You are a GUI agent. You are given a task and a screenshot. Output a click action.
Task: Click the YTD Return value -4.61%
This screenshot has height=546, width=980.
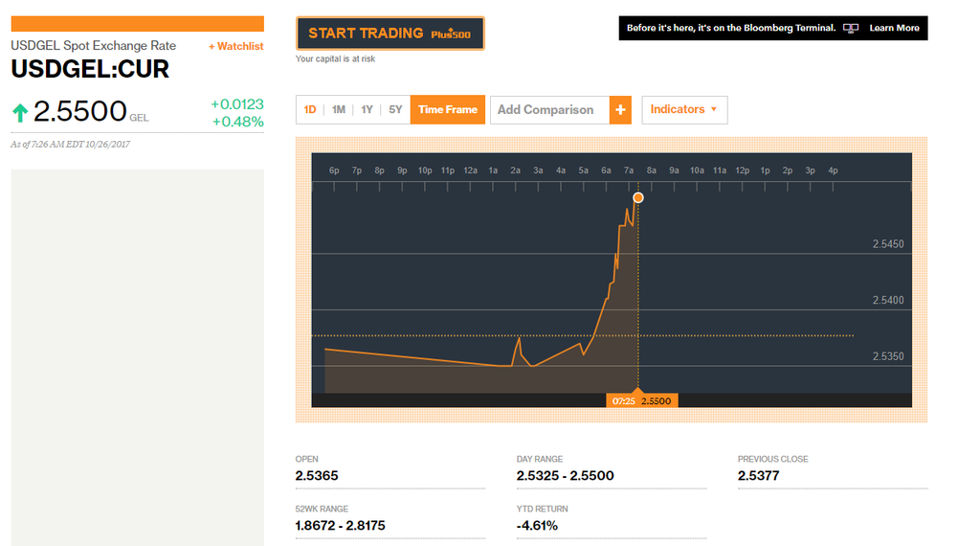(537, 526)
